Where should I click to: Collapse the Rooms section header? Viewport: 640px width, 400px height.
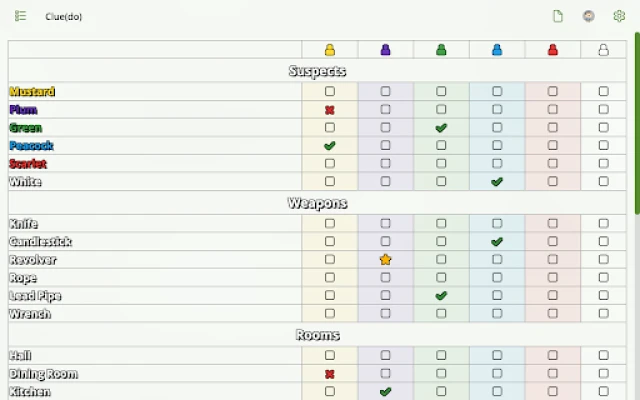pyautogui.click(x=317, y=335)
